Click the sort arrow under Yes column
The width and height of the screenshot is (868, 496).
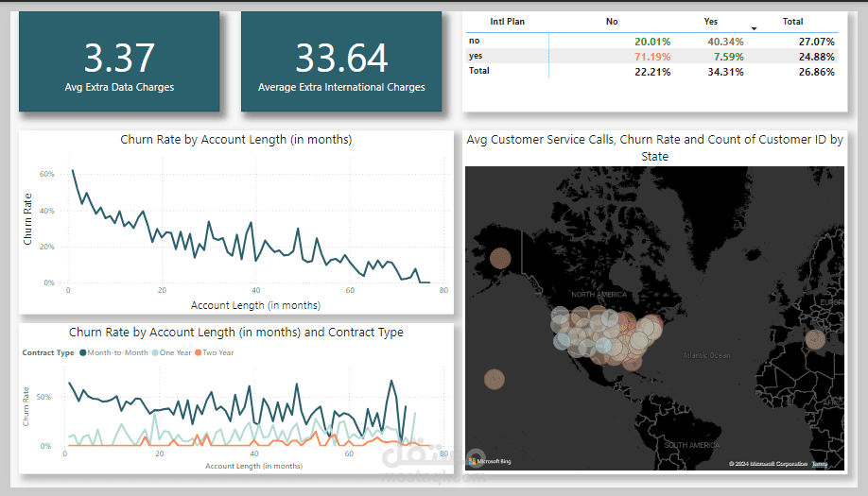(x=754, y=29)
